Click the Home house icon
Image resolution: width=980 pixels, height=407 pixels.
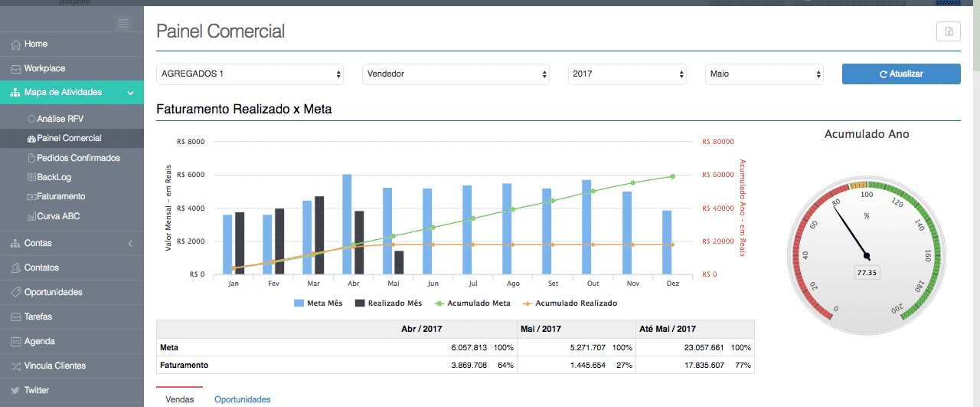pos(15,44)
